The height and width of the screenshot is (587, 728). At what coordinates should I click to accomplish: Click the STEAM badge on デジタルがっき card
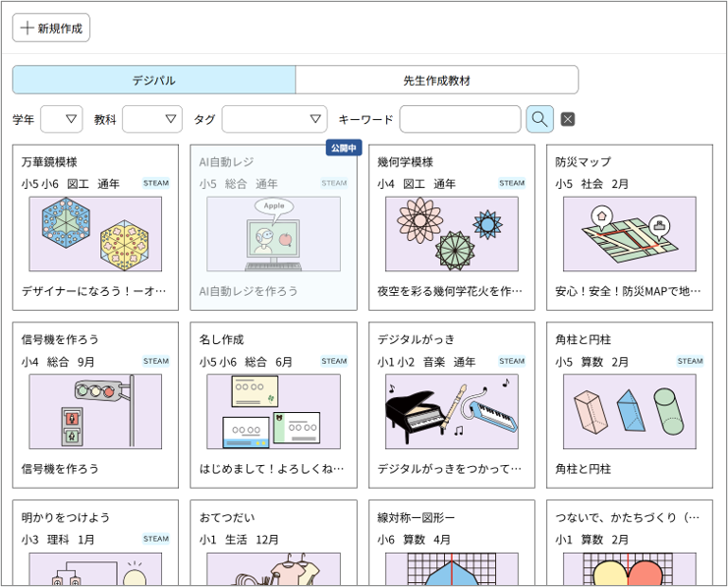[x=512, y=361]
